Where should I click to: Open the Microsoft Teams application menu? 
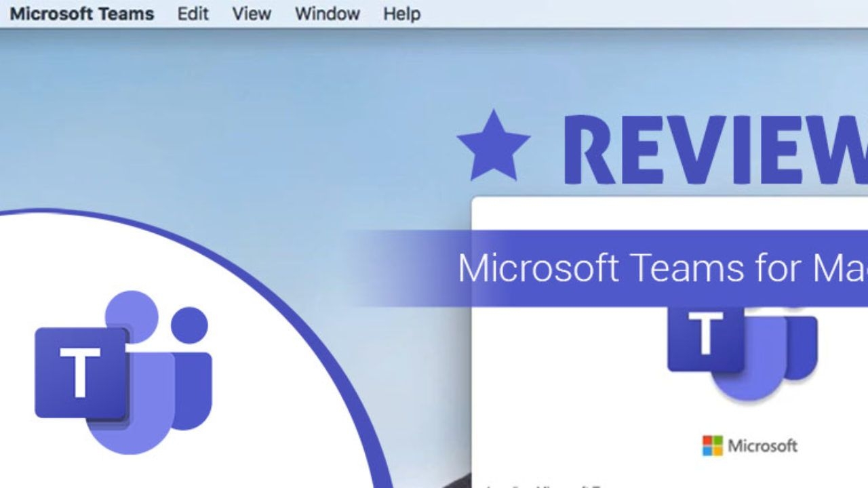pos(82,14)
